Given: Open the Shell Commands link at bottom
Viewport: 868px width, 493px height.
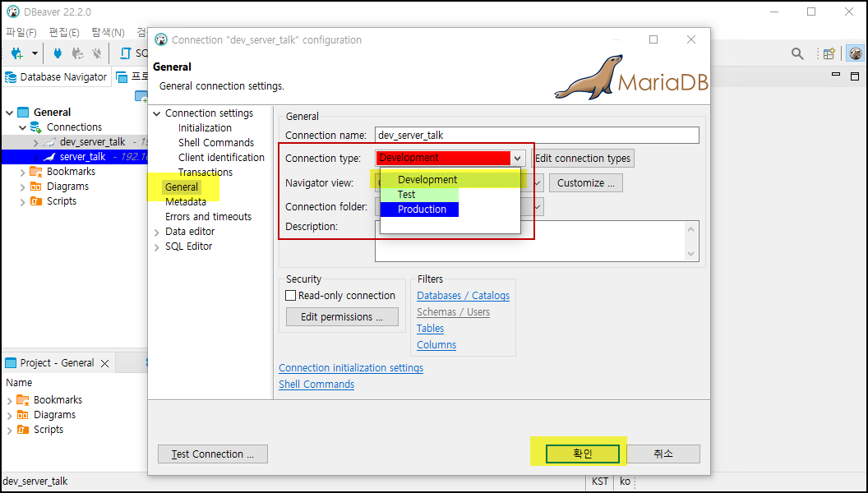Looking at the screenshot, I should pyautogui.click(x=316, y=385).
